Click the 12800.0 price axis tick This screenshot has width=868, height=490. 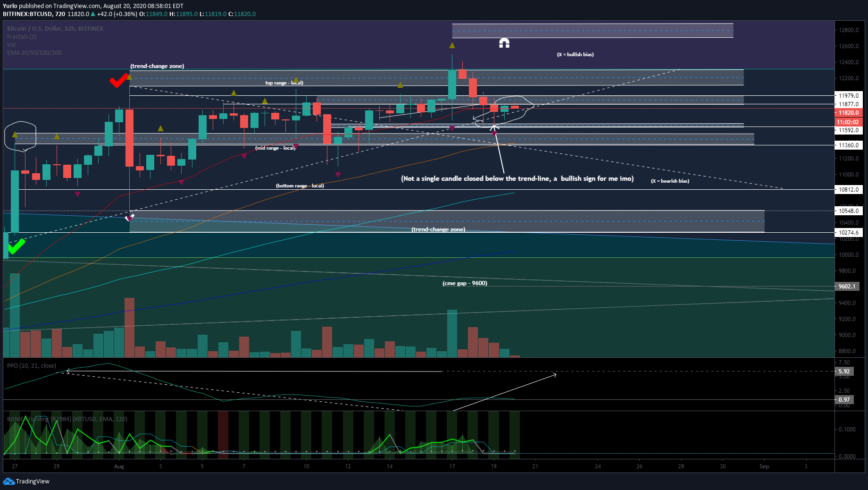pos(849,30)
